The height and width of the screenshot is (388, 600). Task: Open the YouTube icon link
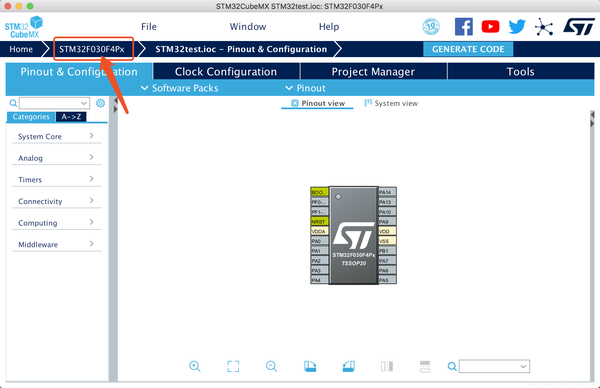[490, 27]
